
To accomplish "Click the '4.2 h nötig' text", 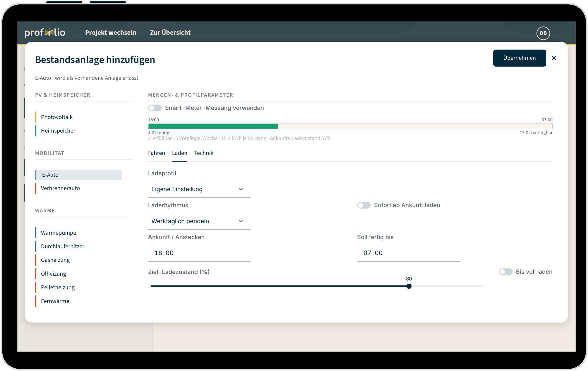I will (158, 133).
